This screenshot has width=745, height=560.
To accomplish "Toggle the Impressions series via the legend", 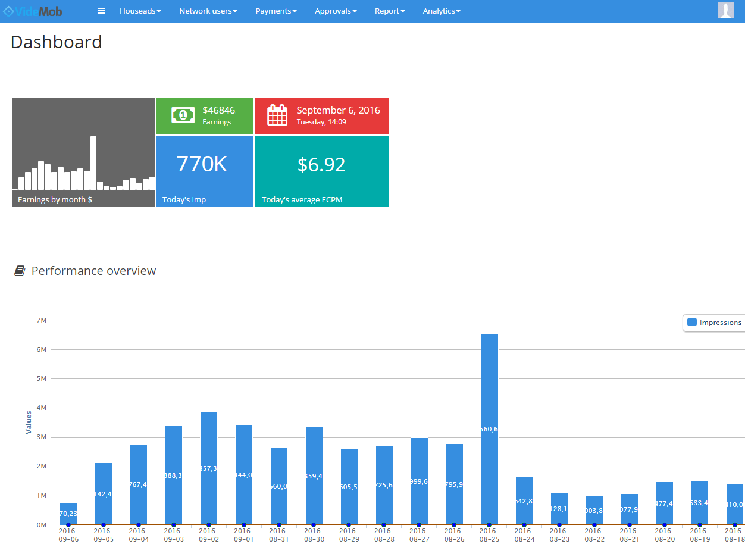I will point(721,322).
